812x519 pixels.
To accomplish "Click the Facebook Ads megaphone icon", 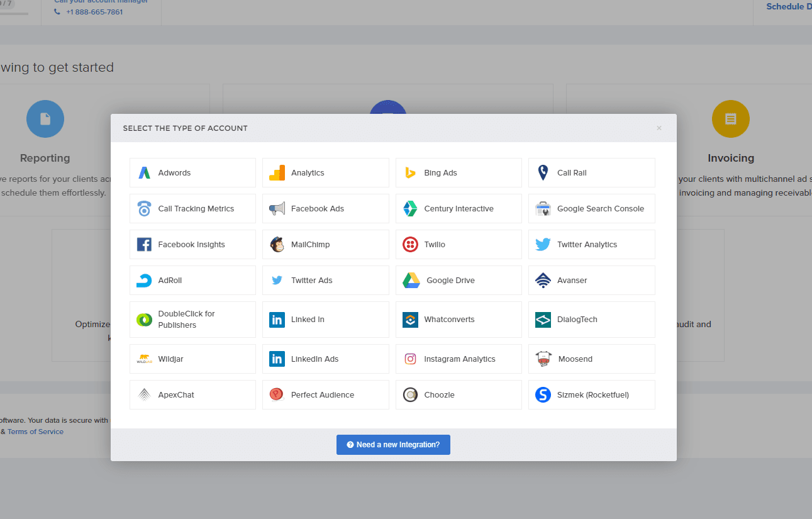I will click(x=277, y=209).
